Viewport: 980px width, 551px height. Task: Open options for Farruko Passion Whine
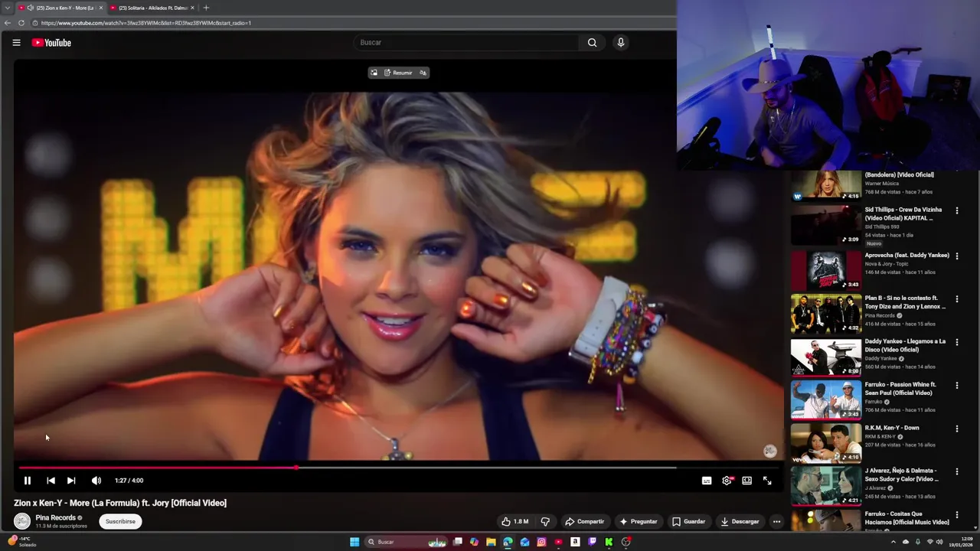coord(957,386)
